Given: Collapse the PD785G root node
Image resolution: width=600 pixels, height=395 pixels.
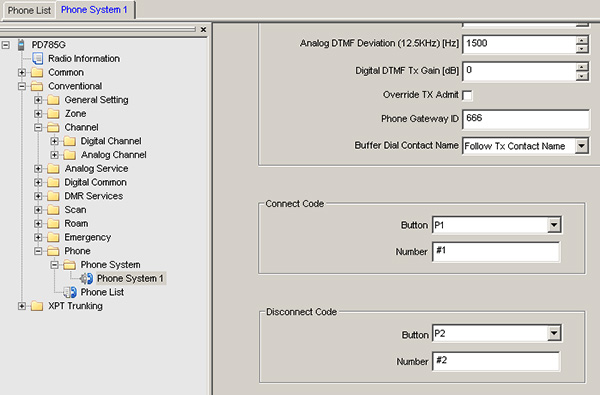Looking at the screenshot, I should click(5, 45).
